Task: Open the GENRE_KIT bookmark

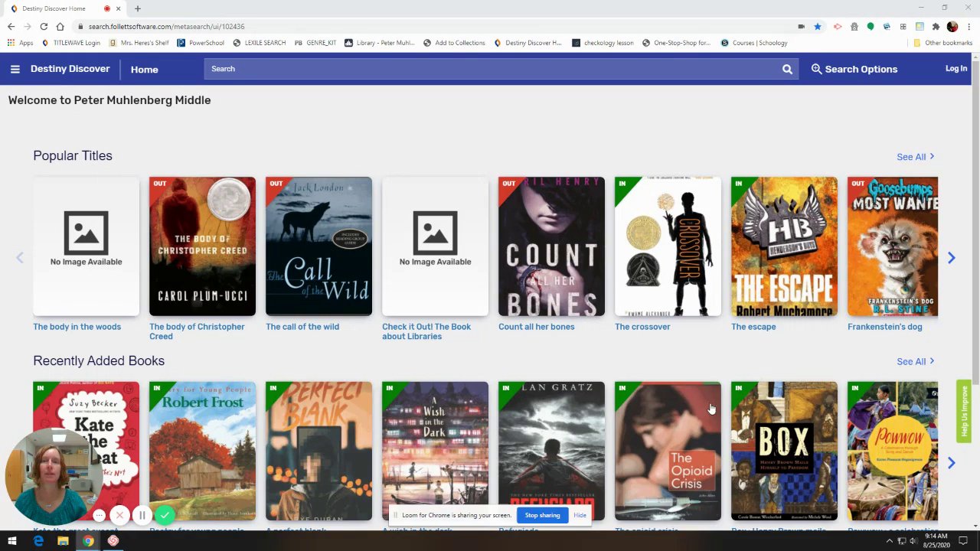Action: [315, 43]
